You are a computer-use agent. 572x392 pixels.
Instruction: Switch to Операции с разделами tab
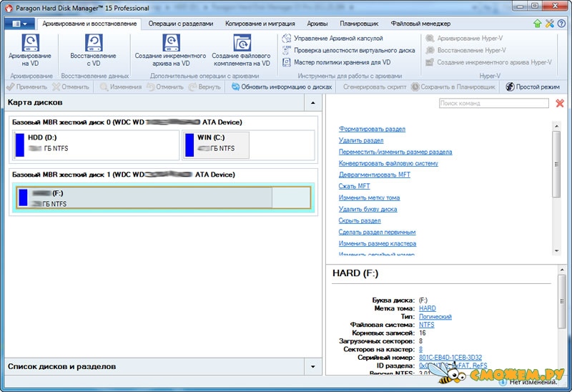click(181, 24)
